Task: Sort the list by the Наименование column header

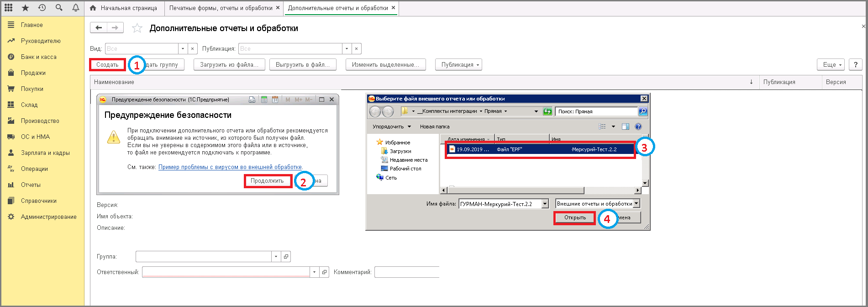Action: point(114,82)
